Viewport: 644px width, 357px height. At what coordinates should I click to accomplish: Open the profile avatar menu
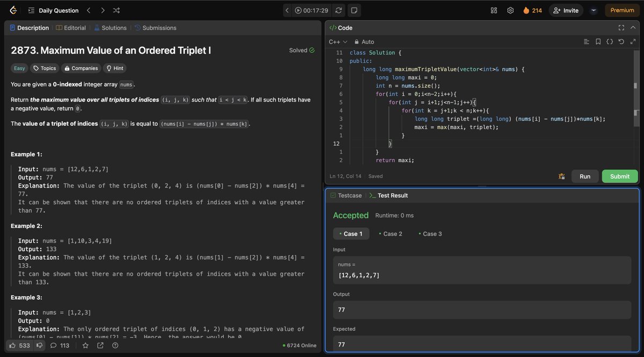tap(594, 10)
